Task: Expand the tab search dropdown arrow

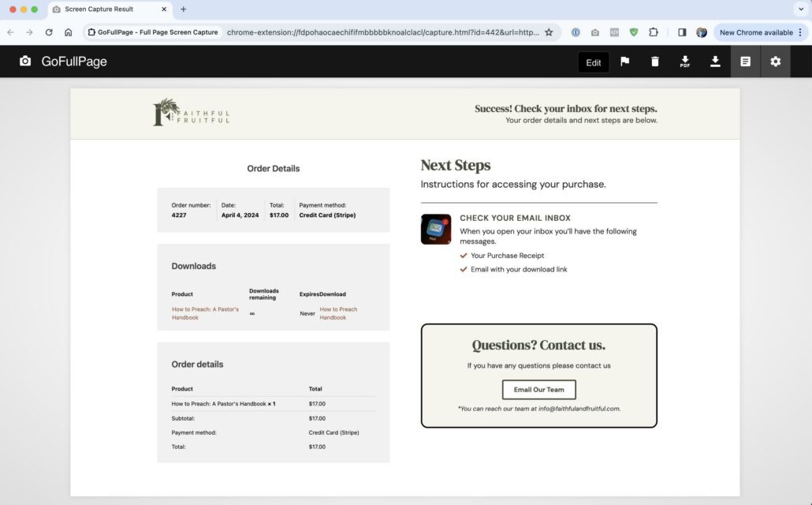Action: pos(799,9)
